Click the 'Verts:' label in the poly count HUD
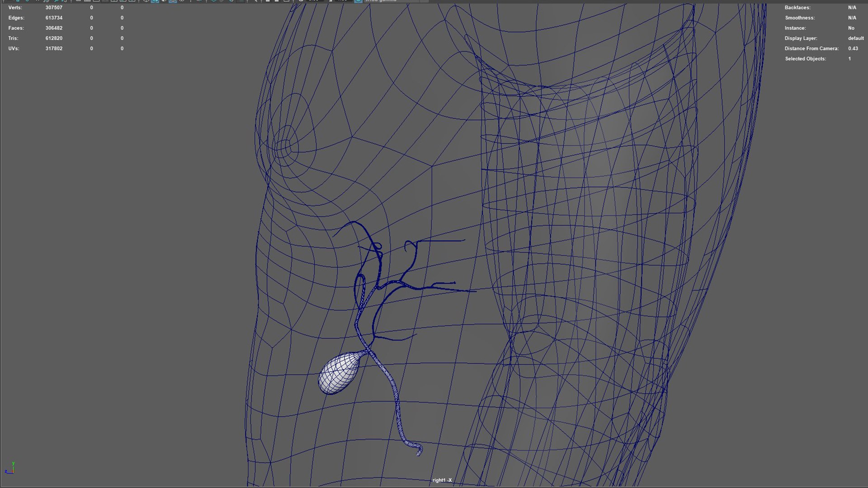Image resolution: width=868 pixels, height=488 pixels. click(15, 8)
